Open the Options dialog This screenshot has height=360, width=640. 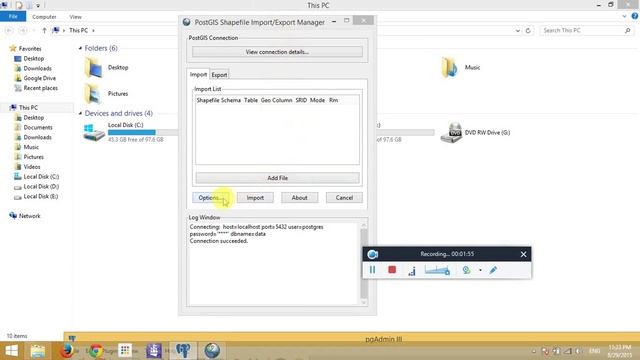pyautogui.click(x=210, y=198)
